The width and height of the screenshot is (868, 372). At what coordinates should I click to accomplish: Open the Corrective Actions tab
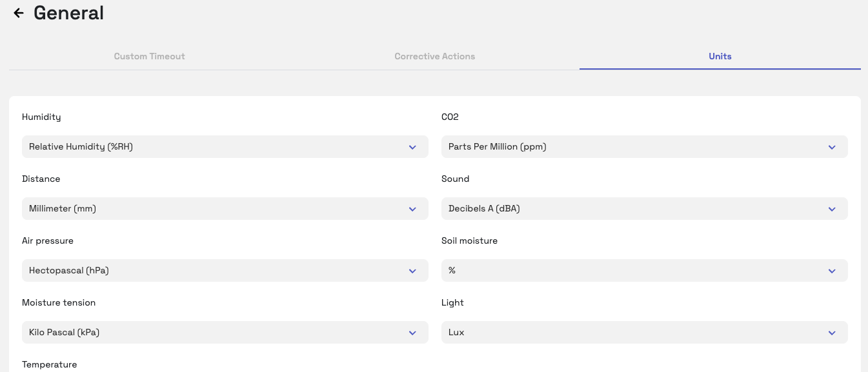coord(434,56)
